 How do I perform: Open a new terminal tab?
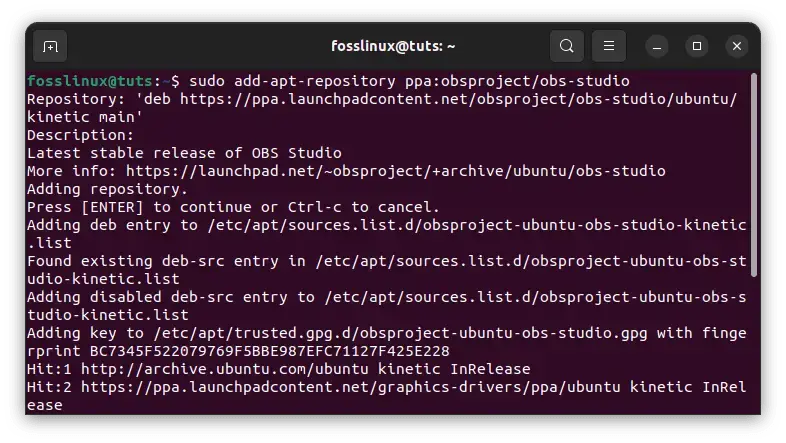click(x=50, y=47)
